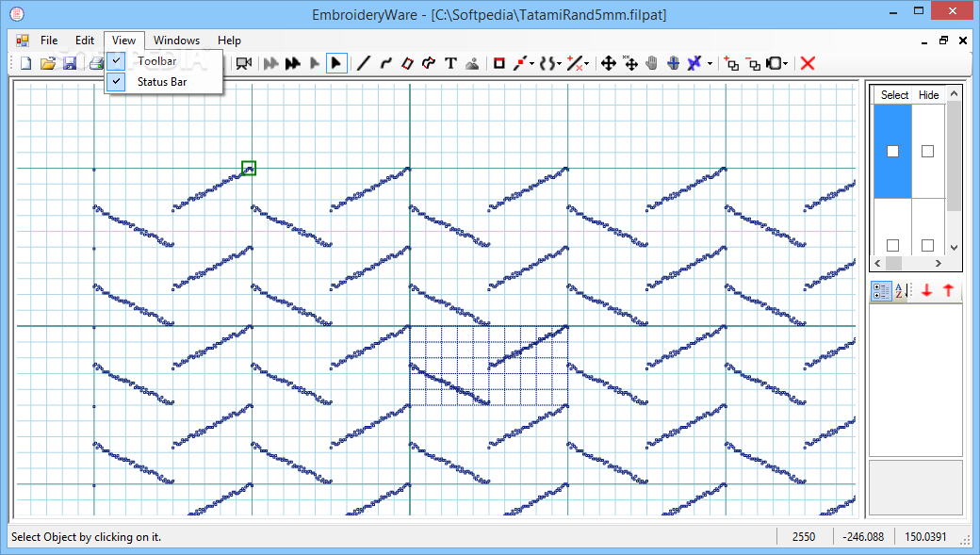Restore the inner document window

[944, 41]
